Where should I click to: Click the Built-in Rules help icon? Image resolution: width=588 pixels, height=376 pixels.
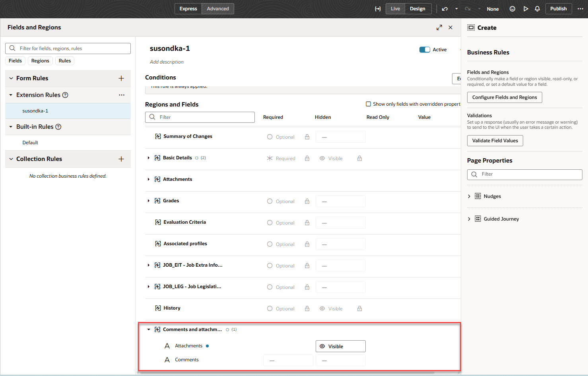(58, 127)
